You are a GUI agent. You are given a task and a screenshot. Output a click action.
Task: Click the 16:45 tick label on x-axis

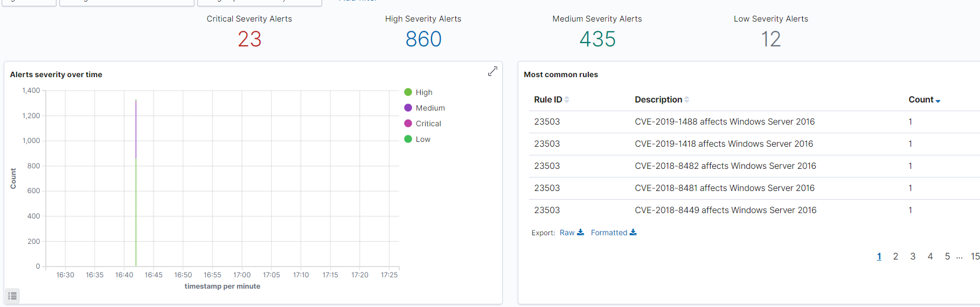[x=154, y=275]
